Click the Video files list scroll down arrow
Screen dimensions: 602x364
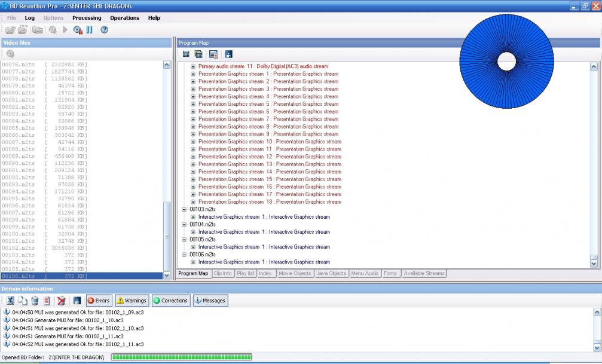(167, 276)
